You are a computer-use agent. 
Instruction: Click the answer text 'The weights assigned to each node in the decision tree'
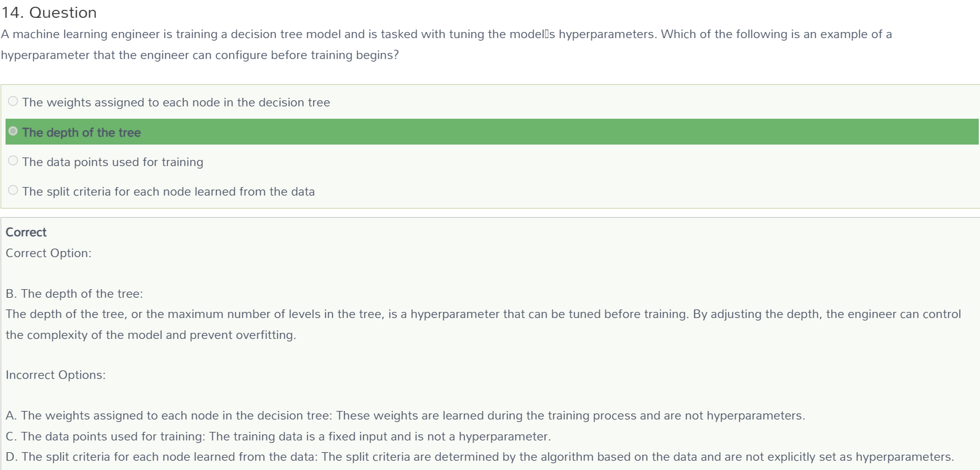[x=176, y=102]
